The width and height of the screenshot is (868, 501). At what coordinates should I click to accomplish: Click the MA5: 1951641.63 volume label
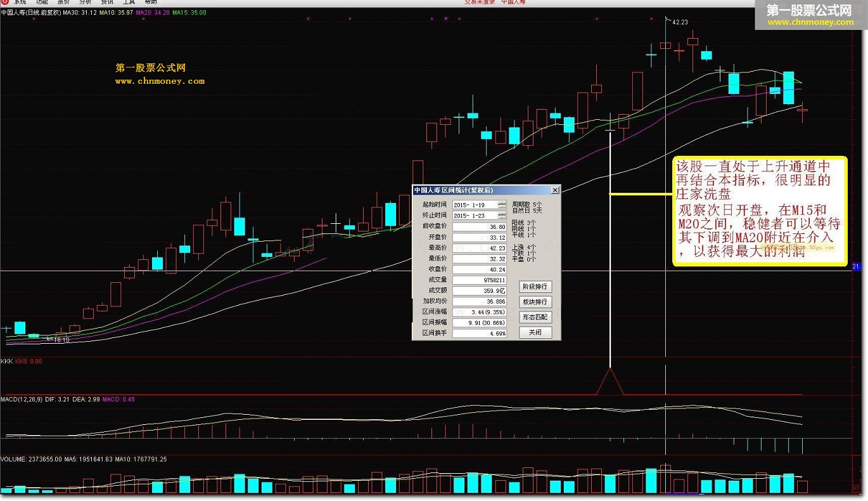88,459
